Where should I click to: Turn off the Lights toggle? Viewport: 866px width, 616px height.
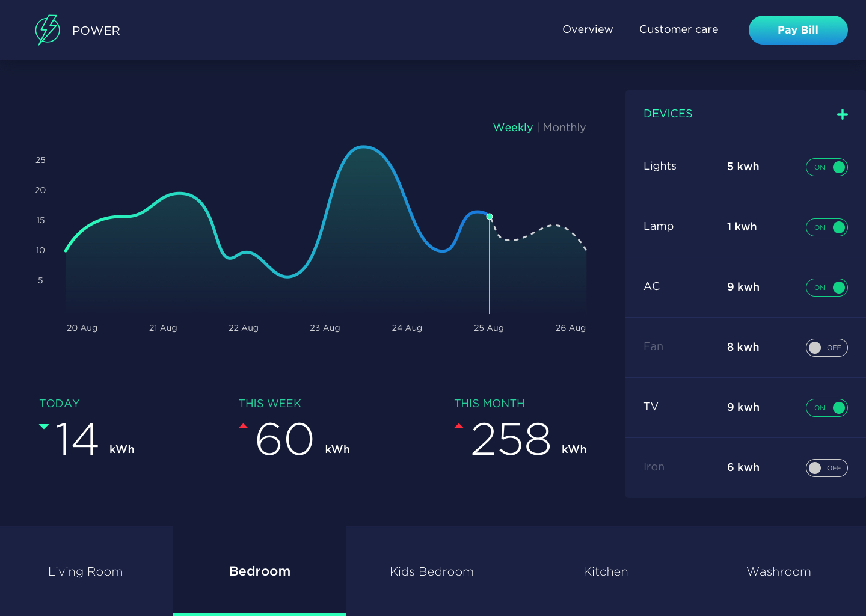pyautogui.click(x=827, y=167)
